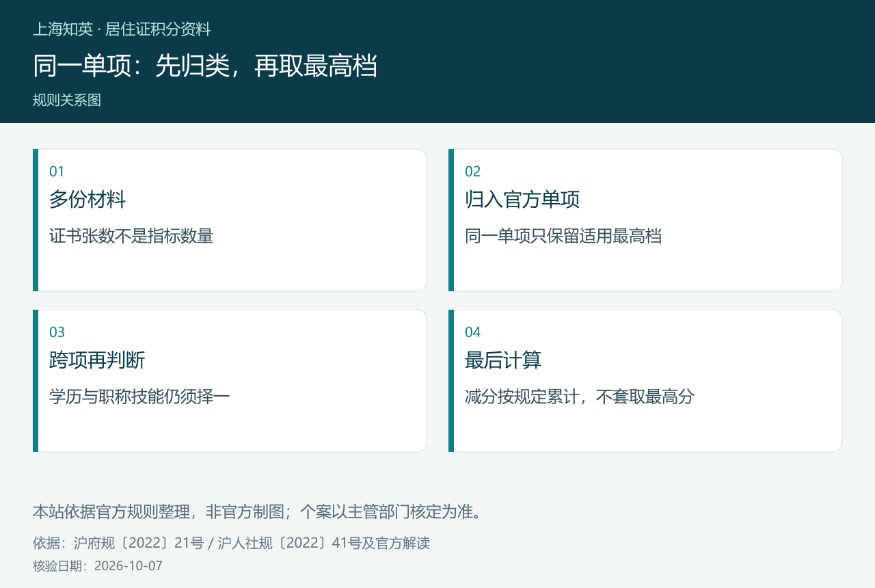Screen dimensions: 875x588
Task: Click the subtitle 规则关系图
Action: (x=67, y=100)
